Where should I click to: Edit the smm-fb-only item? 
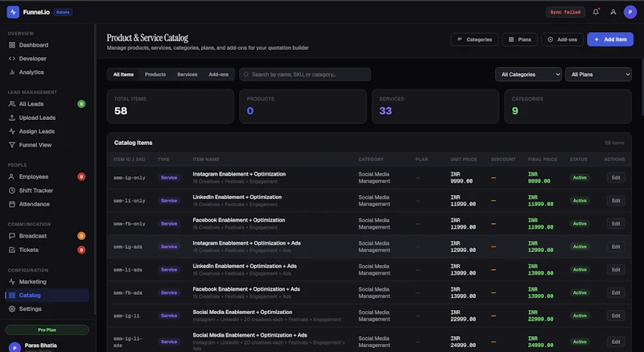(x=616, y=223)
